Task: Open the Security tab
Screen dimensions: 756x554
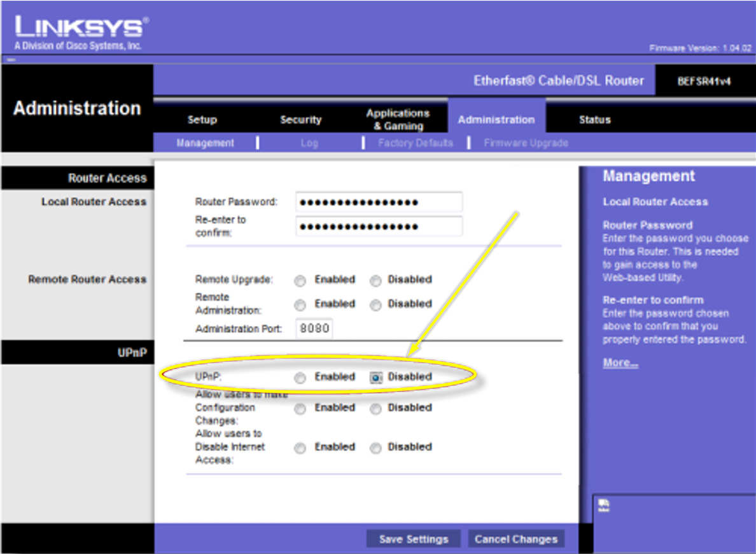Action: [300, 119]
